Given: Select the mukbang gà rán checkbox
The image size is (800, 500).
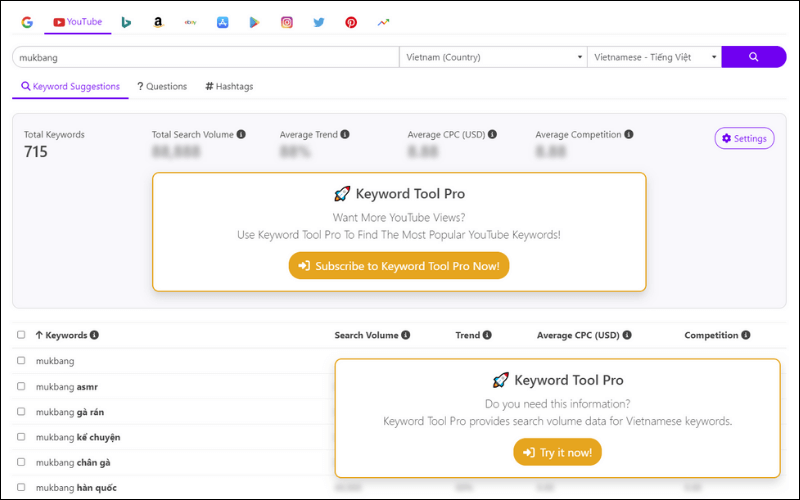Looking at the screenshot, I should pos(21,411).
